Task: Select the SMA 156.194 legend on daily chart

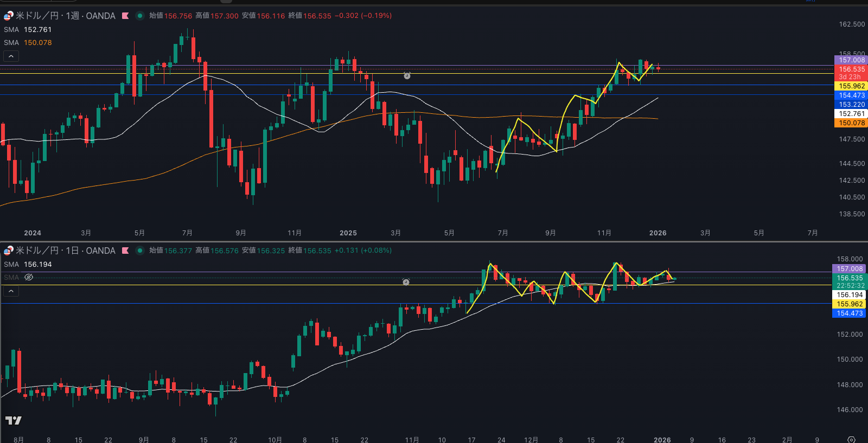Action: [28, 265]
